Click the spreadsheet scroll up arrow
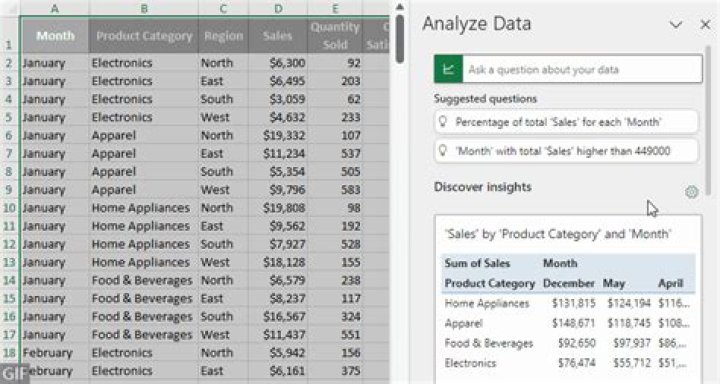This screenshot has height=384, width=720. (400, 7)
